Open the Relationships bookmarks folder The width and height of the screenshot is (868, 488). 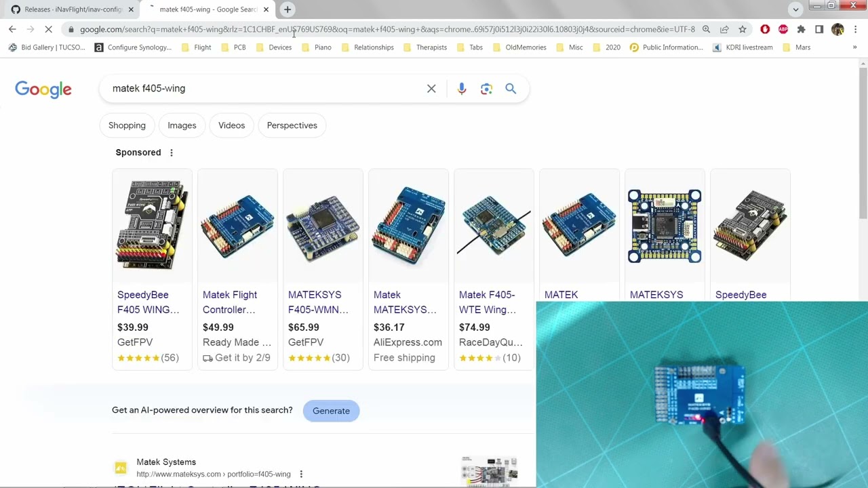pyautogui.click(x=367, y=47)
